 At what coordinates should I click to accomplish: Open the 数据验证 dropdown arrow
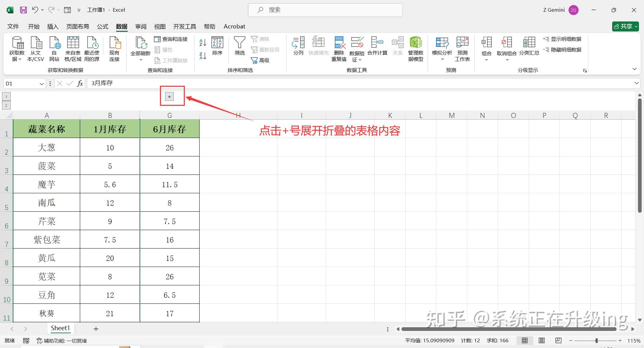360,60
